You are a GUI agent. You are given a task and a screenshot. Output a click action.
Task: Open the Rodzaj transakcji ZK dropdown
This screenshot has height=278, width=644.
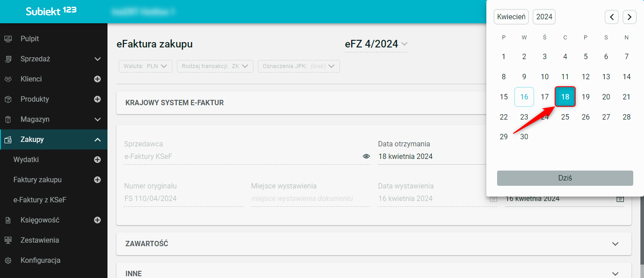pyautogui.click(x=215, y=66)
